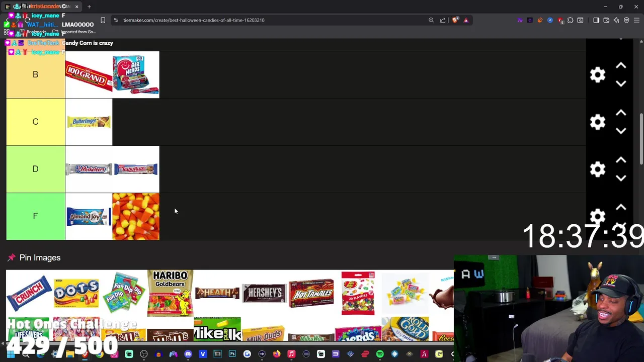The width and height of the screenshot is (644, 362).
Task: Click the zoom magnifier in the address bar
Action: [431, 20]
